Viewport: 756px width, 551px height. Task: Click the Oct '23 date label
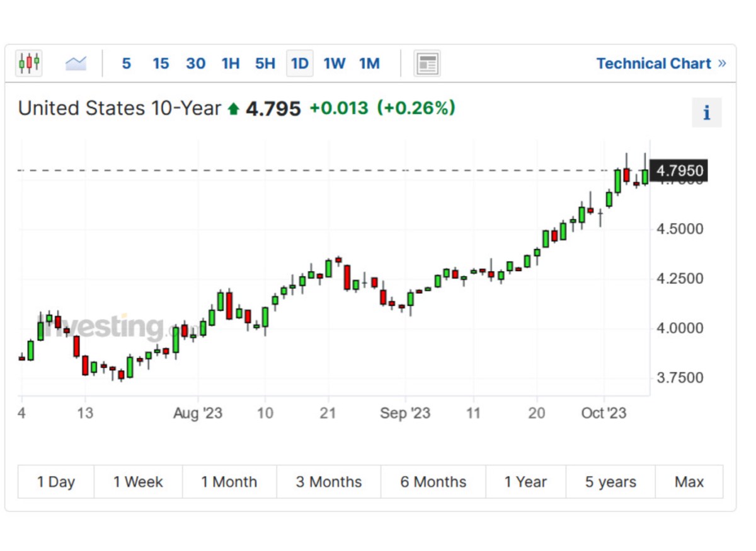[604, 414]
